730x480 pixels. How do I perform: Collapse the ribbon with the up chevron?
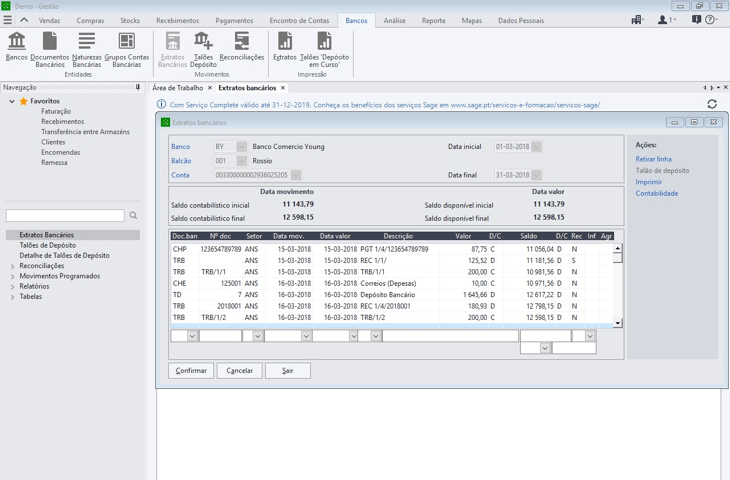(24, 20)
